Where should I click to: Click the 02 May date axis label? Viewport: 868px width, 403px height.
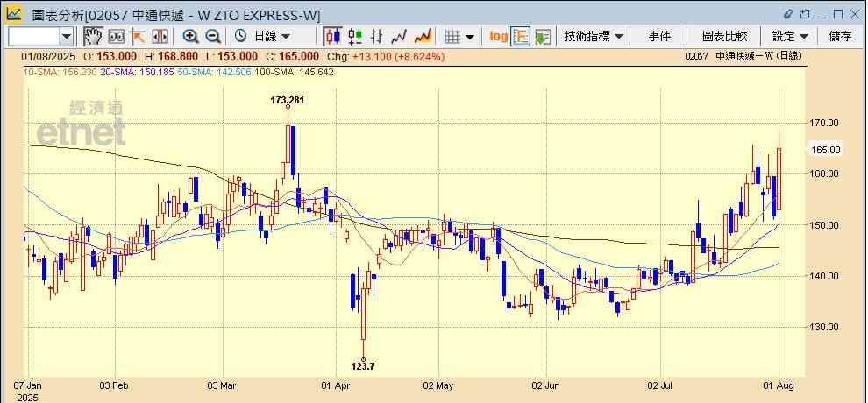coord(438,385)
